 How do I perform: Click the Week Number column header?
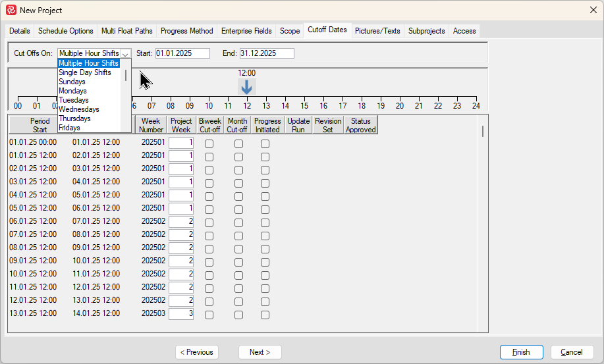click(151, 125)
